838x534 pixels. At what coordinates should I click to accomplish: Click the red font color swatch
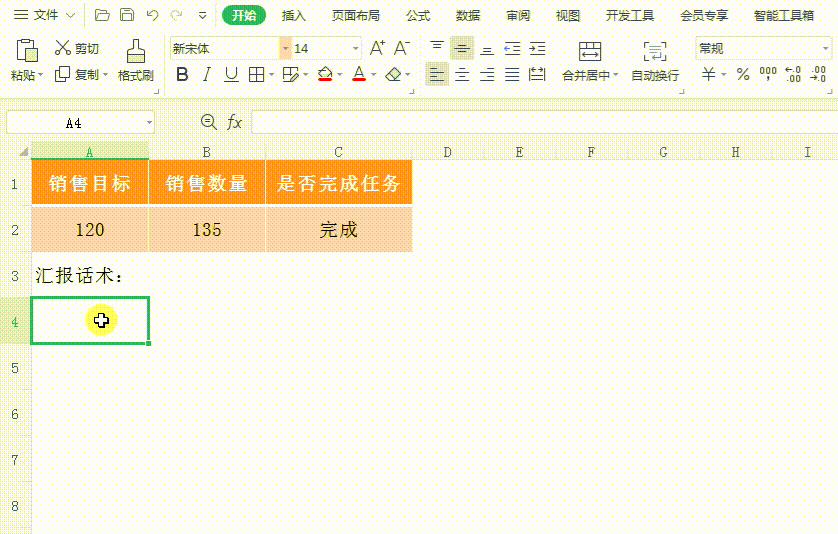click(359, 74)
